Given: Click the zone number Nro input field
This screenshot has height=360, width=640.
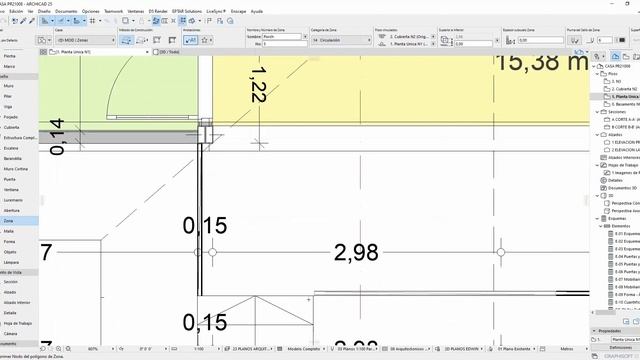Looking at the screenshot, I should point(284,44).
